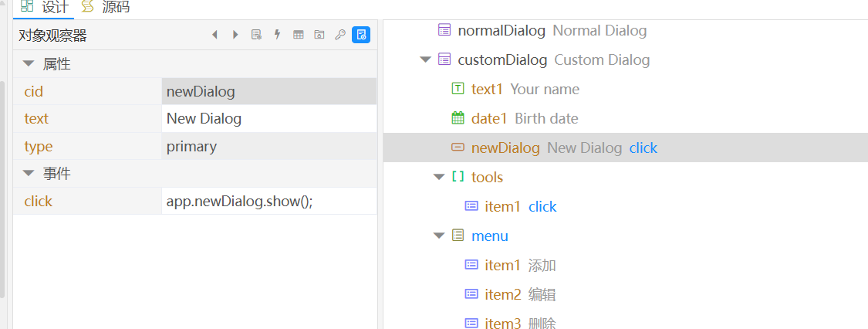Edit the type value primary
The image size is (868, 329).
269,146
